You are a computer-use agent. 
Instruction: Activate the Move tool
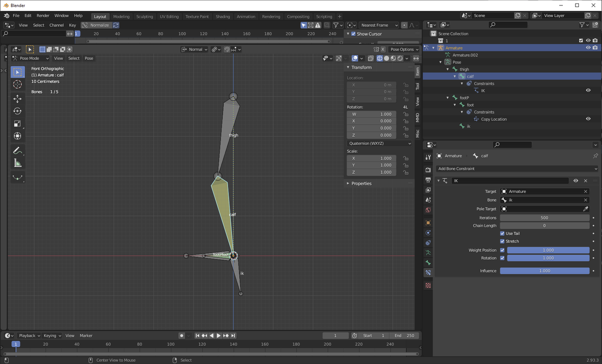pyautogui.click(x=18, y=99)
